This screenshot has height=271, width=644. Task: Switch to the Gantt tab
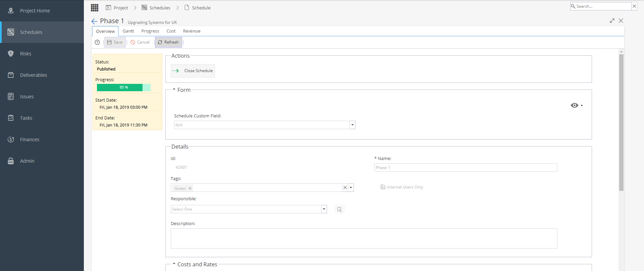coord(128,31)
